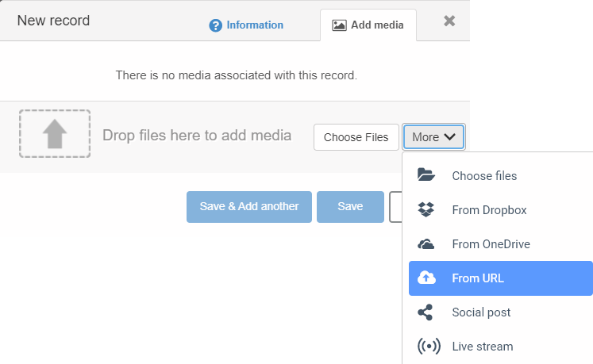Screen dimensions: 593x364
Task: Click the broadcast icon beside Live stream
Action: [x=429, y=347]
